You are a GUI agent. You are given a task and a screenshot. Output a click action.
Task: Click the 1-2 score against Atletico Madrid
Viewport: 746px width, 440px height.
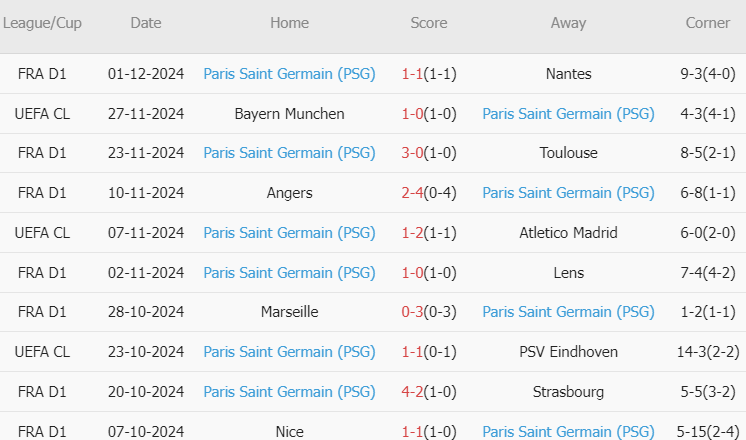tap(412, 233)
